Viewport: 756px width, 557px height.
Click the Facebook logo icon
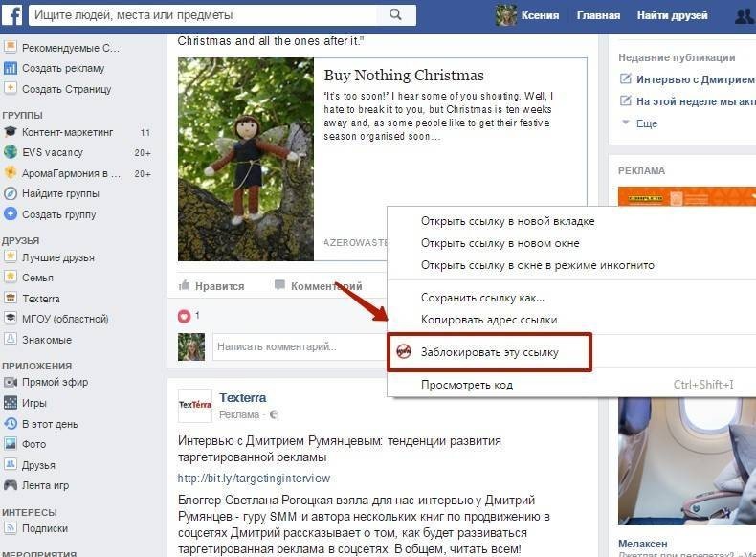coord(11,15)
